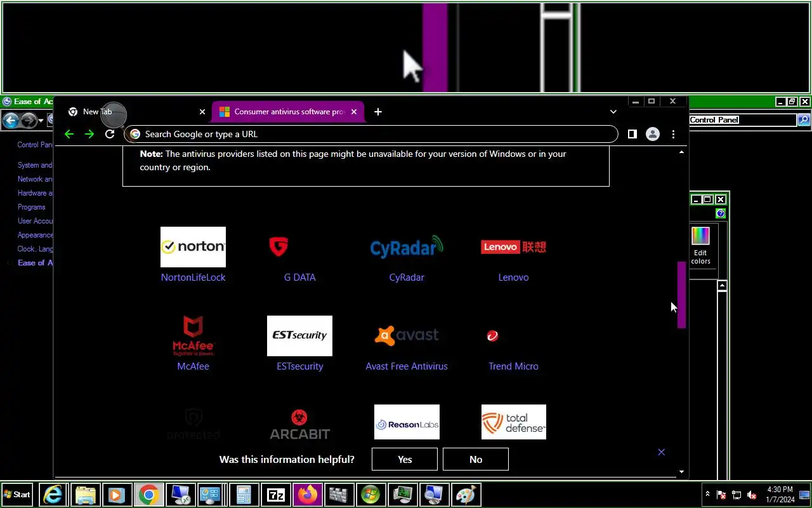Image resolution: width=812 pixels, height=508 pixels.
Task: Click the total defense logo
Action: [513, 422]
